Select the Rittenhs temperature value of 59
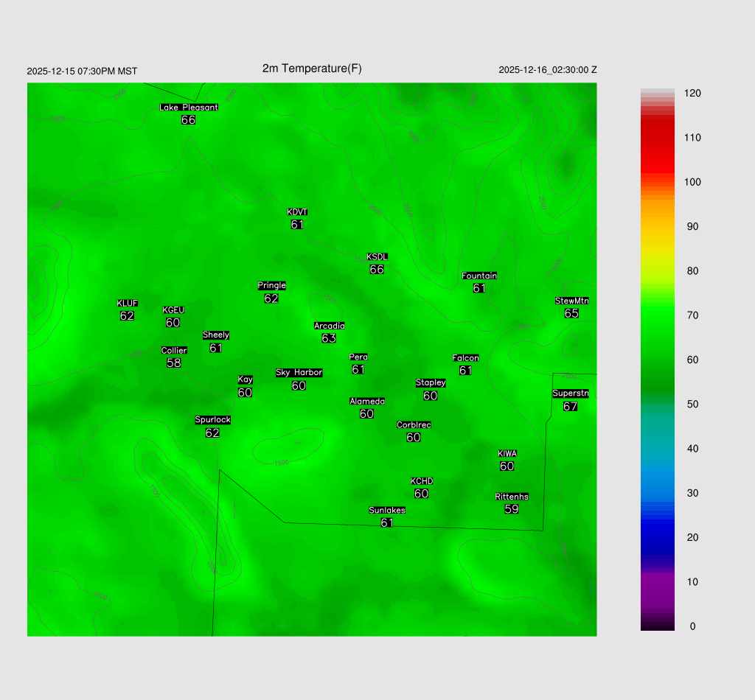The image size is (755, 700). tap(512, 508)
